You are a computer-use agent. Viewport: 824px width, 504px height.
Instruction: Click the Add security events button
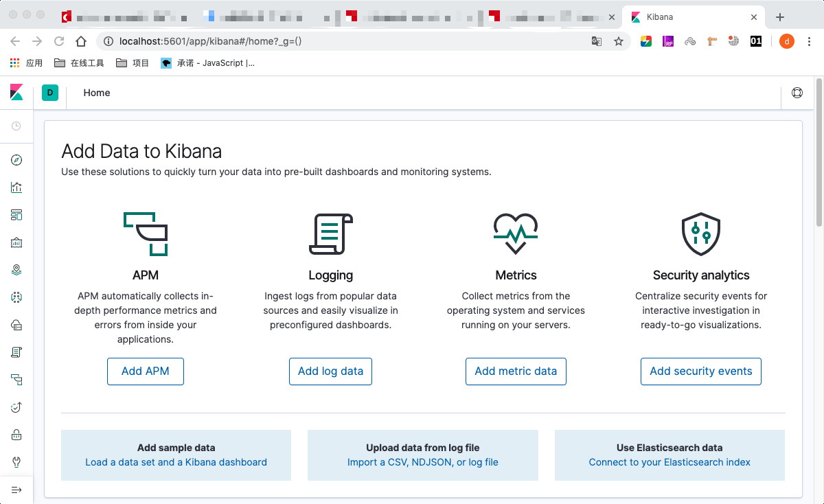click(x=701, y=371)
